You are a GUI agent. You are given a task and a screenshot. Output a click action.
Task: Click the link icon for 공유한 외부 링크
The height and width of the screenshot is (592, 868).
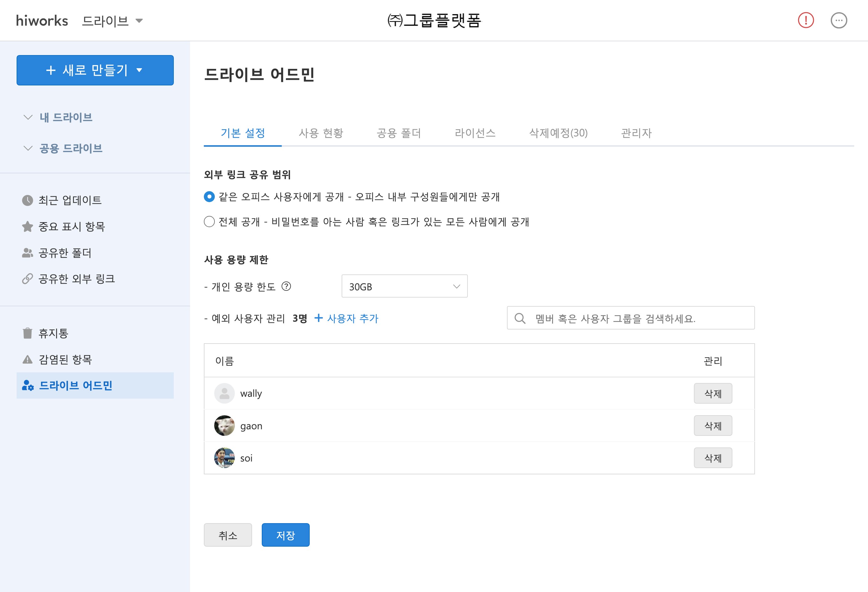[x=27, y=279]
